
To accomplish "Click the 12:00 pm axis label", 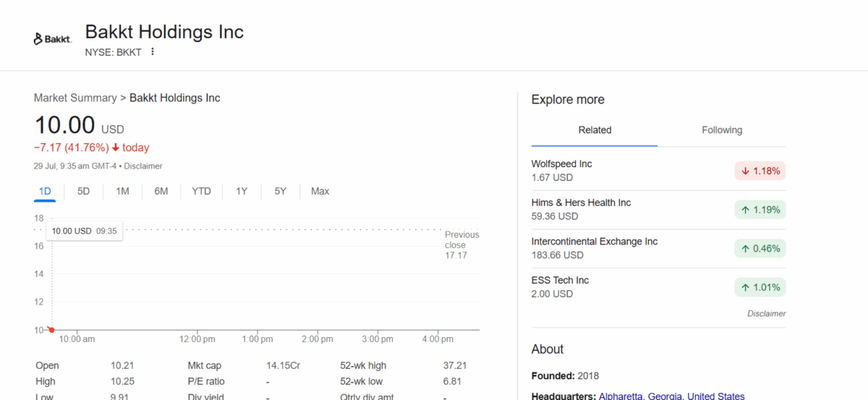I will [x=197, y=339].
